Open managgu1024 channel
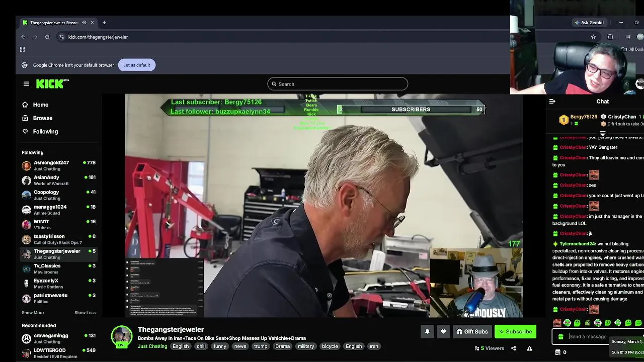Viewport: 644px width, 362px height. click(x=58, y=210)
